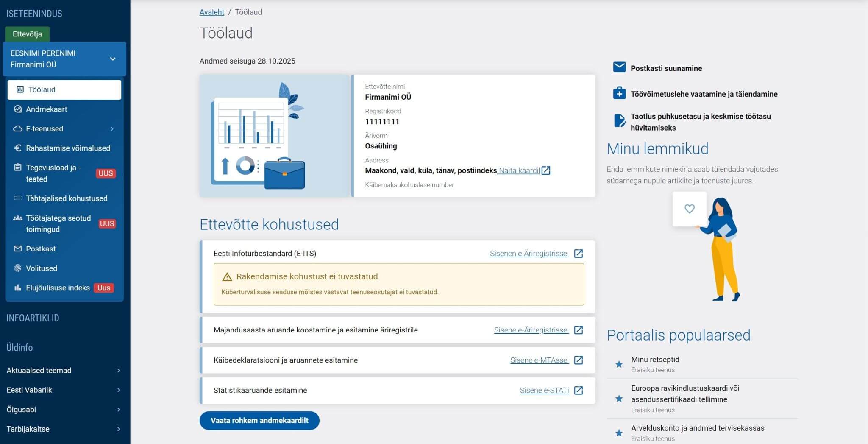Click the envelope icon beside Postkasti suunamine
This screenshot has width=868, height=444.
619,67
